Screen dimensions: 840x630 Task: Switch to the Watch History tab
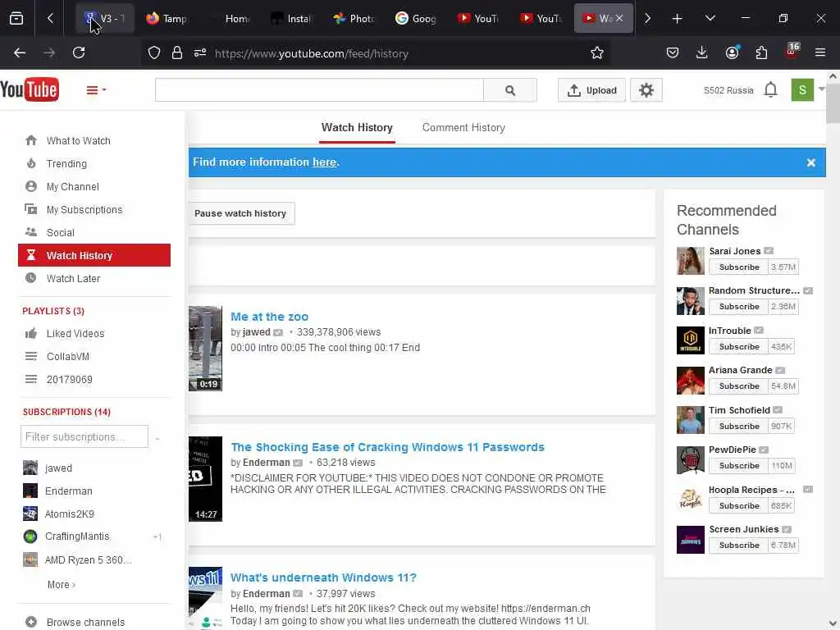(357, 127)
